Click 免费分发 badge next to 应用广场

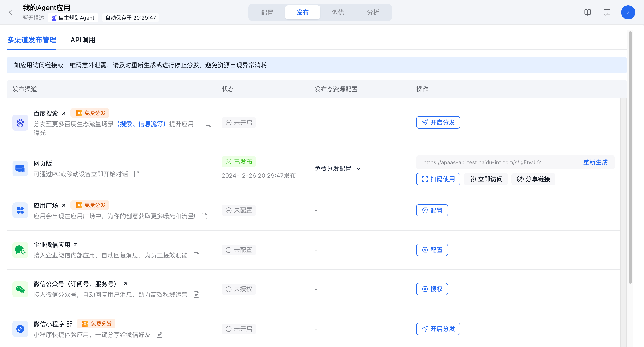click(x=90, y=205)
